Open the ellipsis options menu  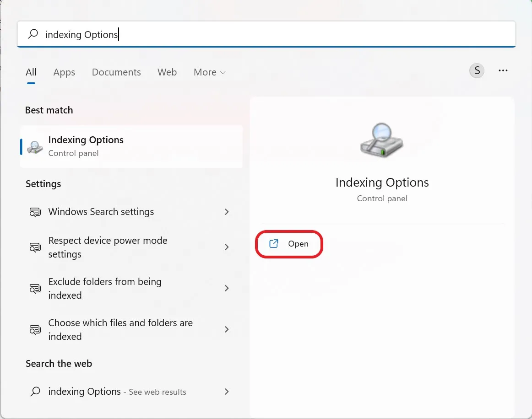point(503,70)
